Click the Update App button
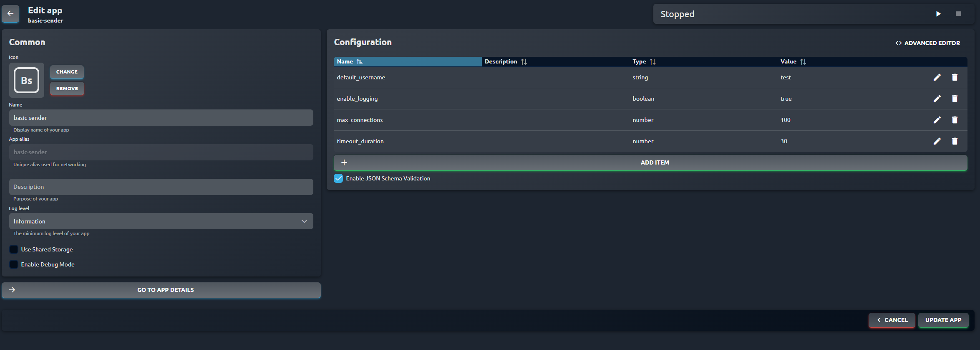 943,320
